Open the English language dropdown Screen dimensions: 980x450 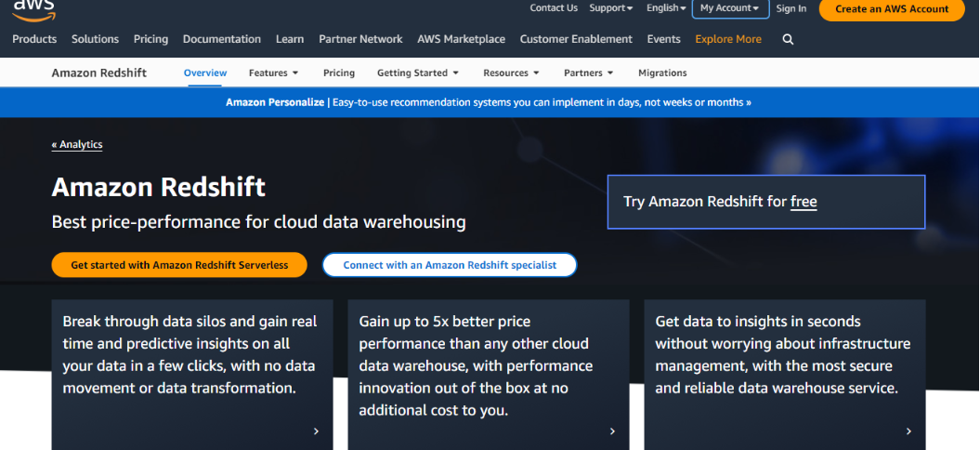point(666,8)
